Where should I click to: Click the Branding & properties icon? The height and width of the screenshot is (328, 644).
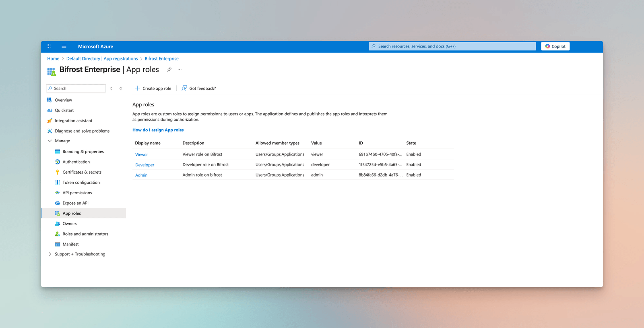(58, 152)
